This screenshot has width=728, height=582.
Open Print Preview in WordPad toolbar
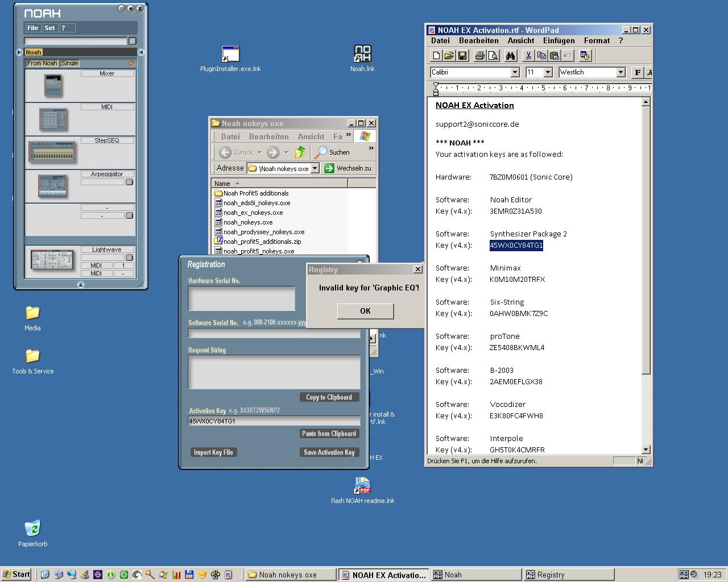tap(493, 56)
